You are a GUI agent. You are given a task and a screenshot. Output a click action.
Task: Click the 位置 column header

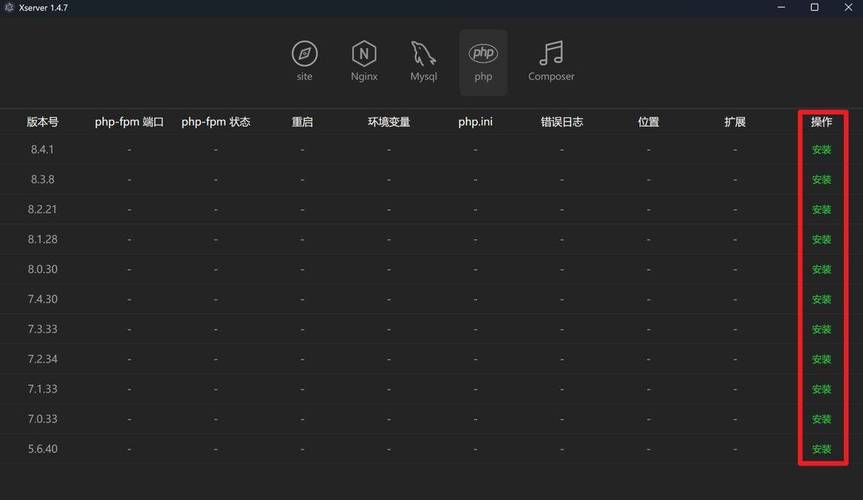(x=648, y=122)
